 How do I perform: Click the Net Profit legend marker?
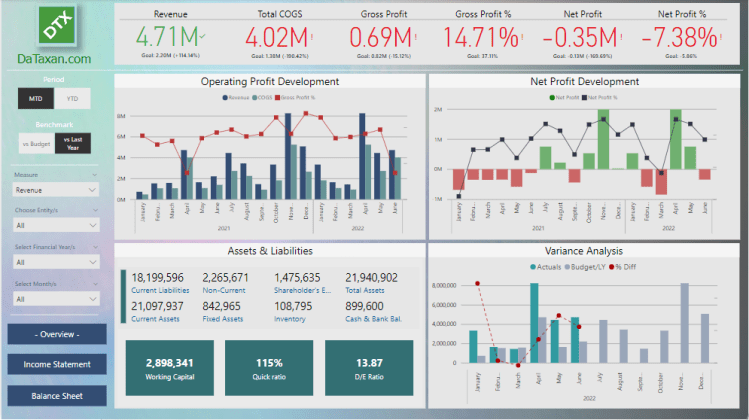[549, 98]
